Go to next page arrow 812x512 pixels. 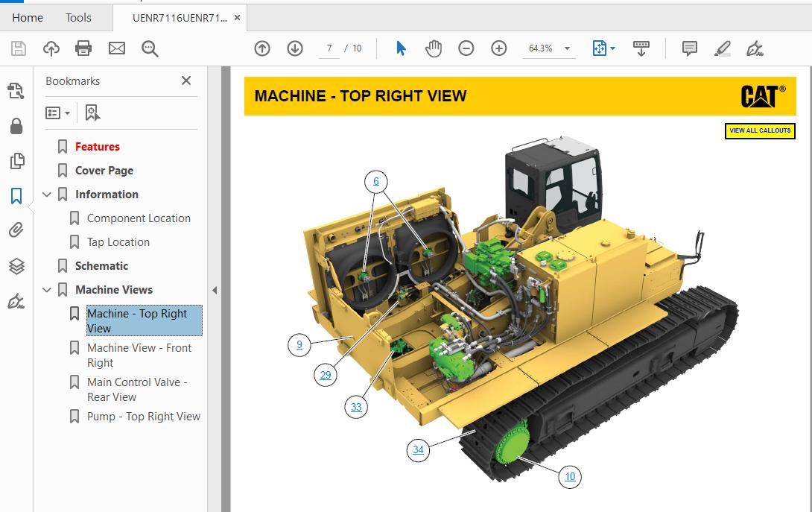(x=295, y=48)
